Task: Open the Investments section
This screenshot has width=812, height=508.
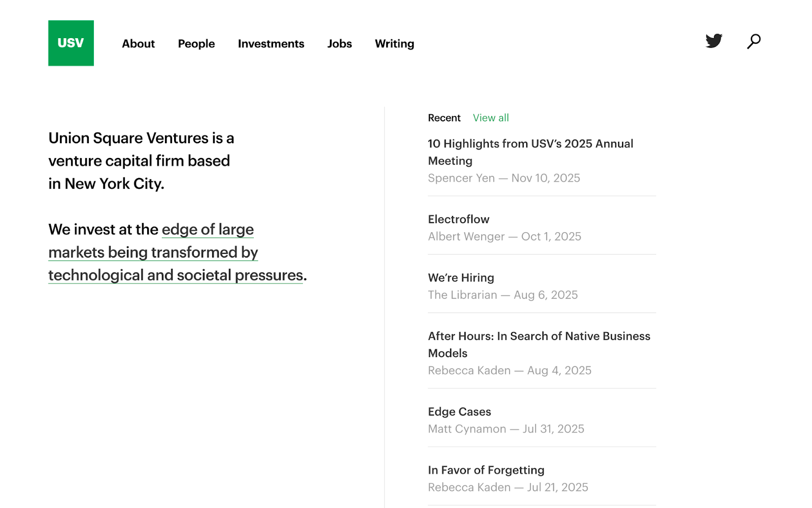Action: (x=271, y=44)
